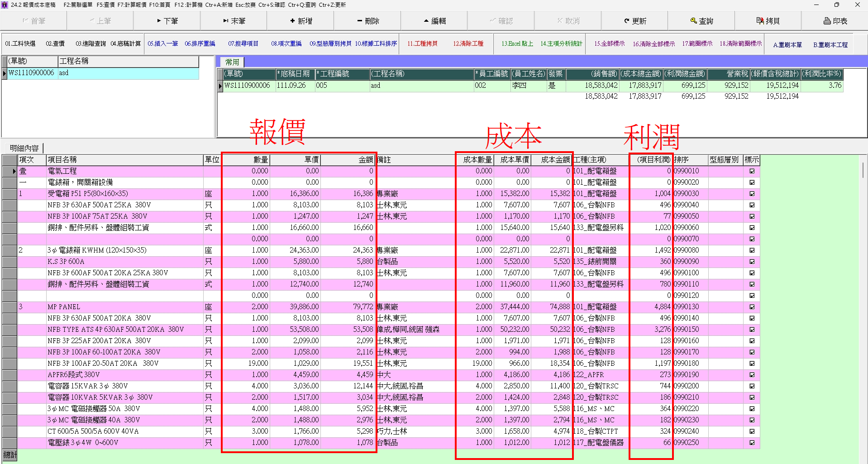Click 08.項次重編
Screen dimensions: 868x464
[286, 43]
